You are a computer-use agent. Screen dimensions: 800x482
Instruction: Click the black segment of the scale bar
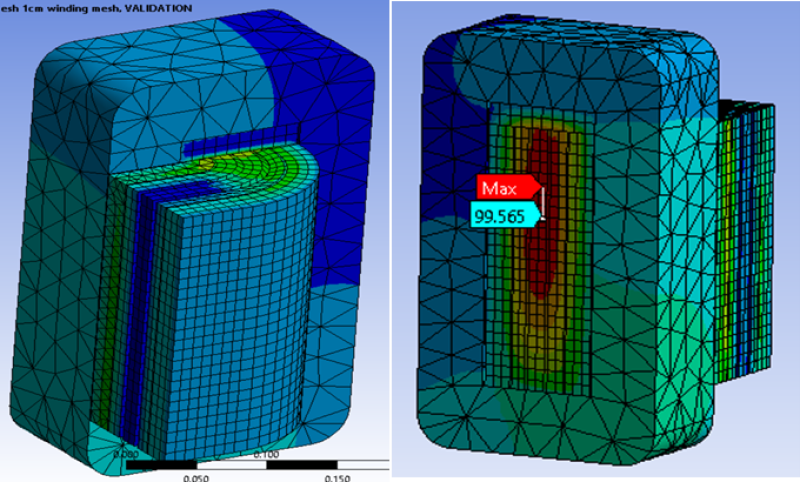[x=163, y=465]
